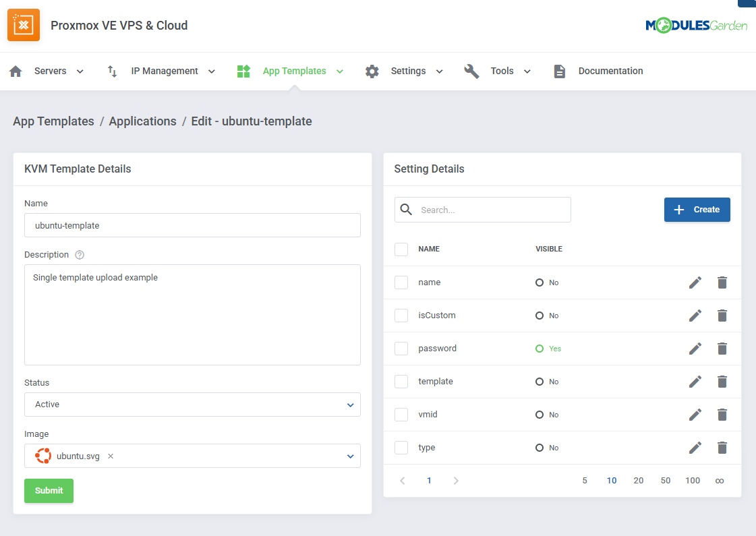The image size is (756, 536).
Task: Click the Description text area
Action: click(x=192, y=315)
